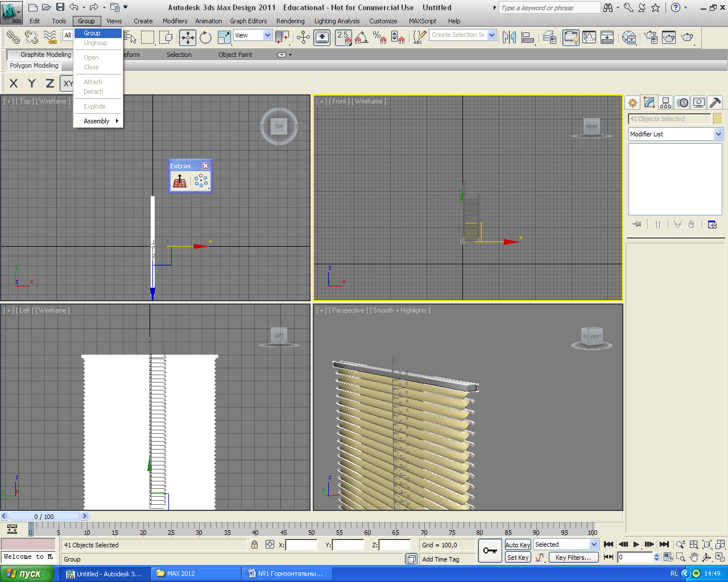The width and height of the screenshot is (728, 582).
Task: Open the Hierarchy command panel tab
Action: (x=666, y=103)
